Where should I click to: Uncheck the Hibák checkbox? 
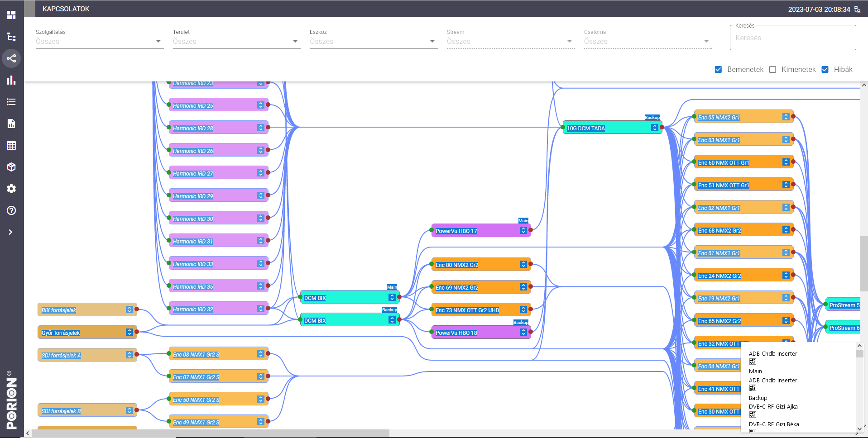[x=825, y=69]
